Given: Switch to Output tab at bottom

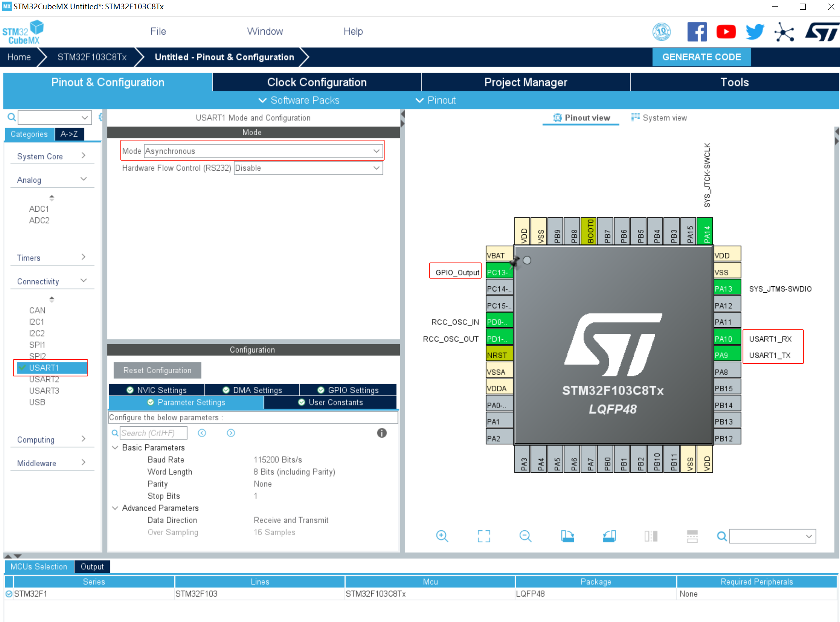Looking at the screenshot, I should pyautogui.click(x=92, y=566).
